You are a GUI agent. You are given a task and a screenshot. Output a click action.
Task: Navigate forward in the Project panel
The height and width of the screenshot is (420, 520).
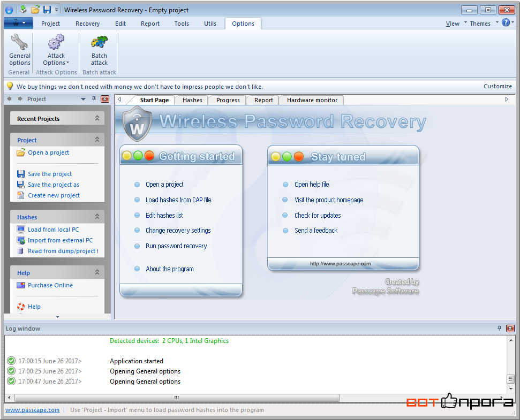tap(20, 98)
